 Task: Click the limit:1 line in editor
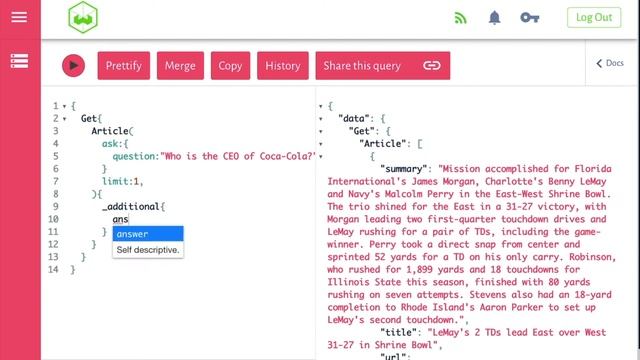(122, 181)
